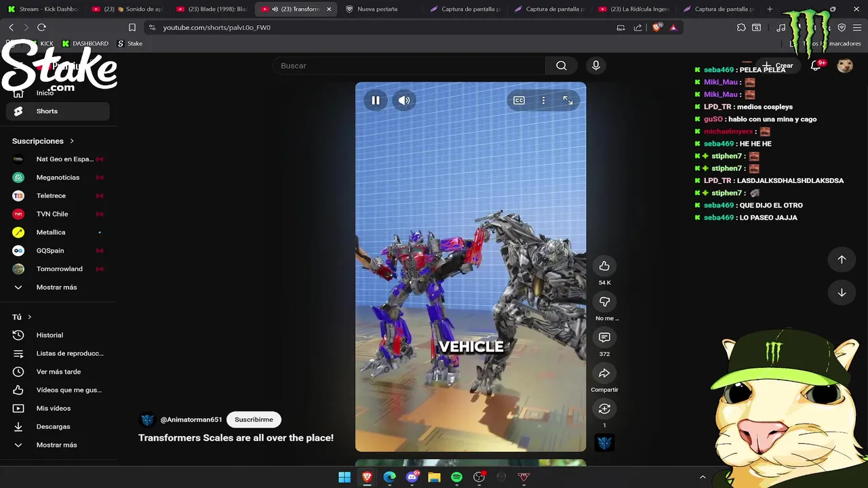Go to the previous Short with up arrow
Screen dimensions: 868x488
click(x=842, y=260)
